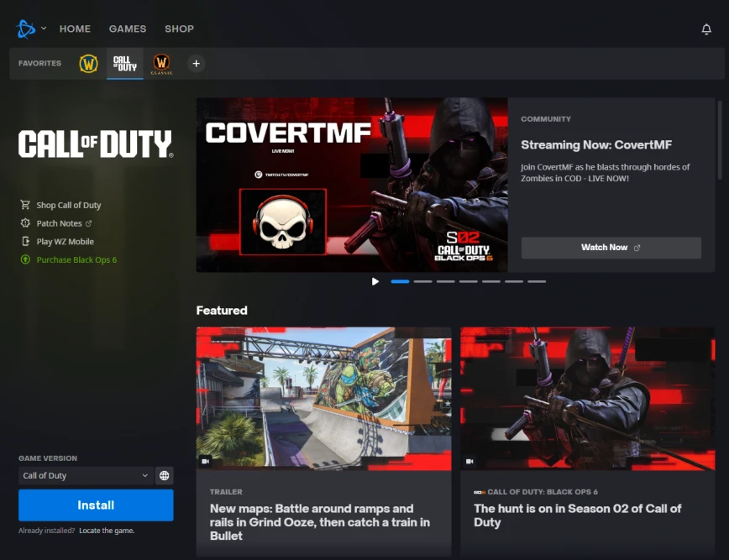
Task: Open the Grind Ooze trailer thumbnail
Action: click(x=323, y=399)
